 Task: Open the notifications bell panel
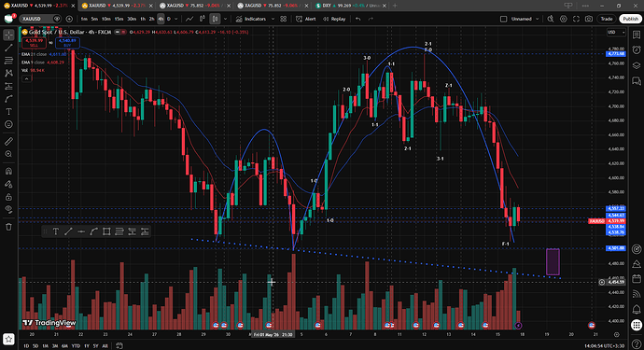point(637,309)
